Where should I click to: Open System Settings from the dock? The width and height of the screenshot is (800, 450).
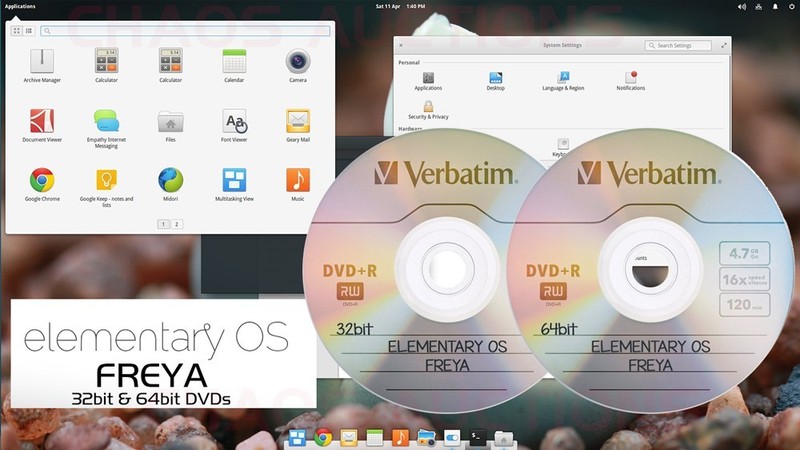click(x=452, y=438)
